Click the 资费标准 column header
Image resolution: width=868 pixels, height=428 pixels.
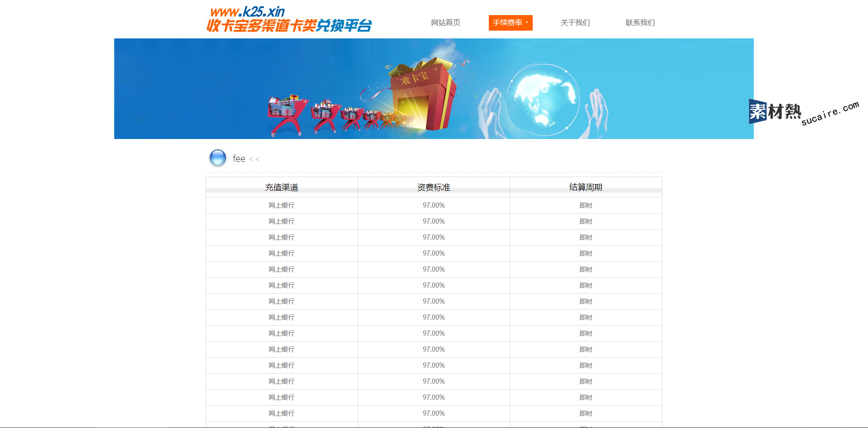coord(434,187)
